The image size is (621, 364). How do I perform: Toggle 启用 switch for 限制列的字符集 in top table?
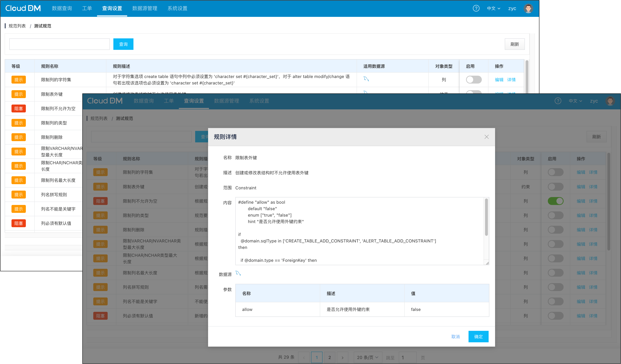(474, 80)
